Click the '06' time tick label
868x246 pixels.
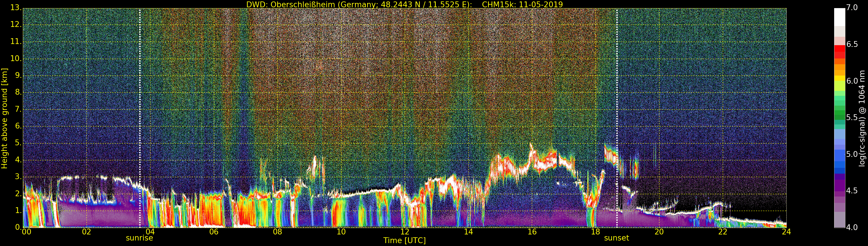pos(214,232)
